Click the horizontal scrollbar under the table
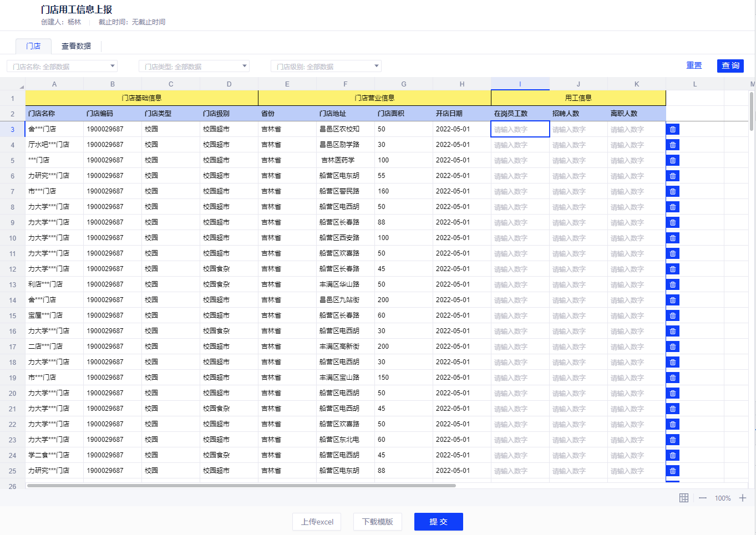This screenshot has height=535, width=756. point(241,486)
